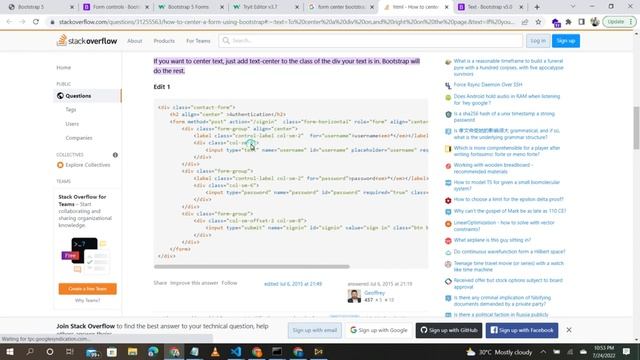Click Sign up with email button
The image size is (640, 360).
(315, 330)
